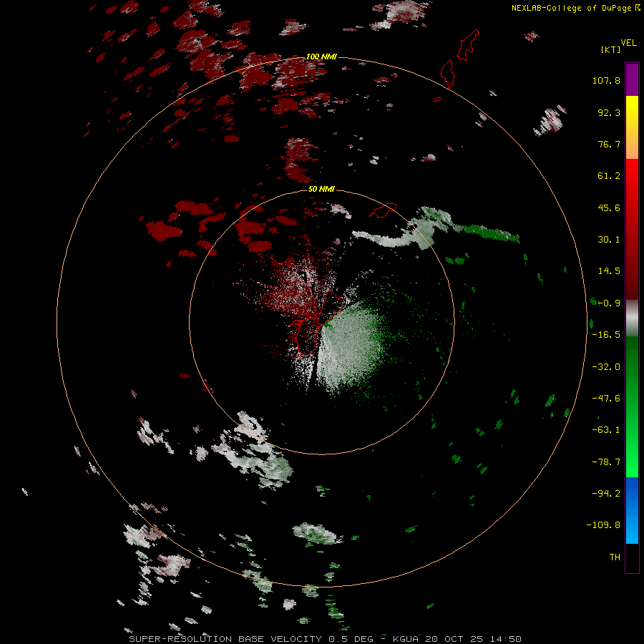Viewport: 644px width, 644px height.
Task: Select the 45.6 velocity scale value
Action: pos(609,208)
